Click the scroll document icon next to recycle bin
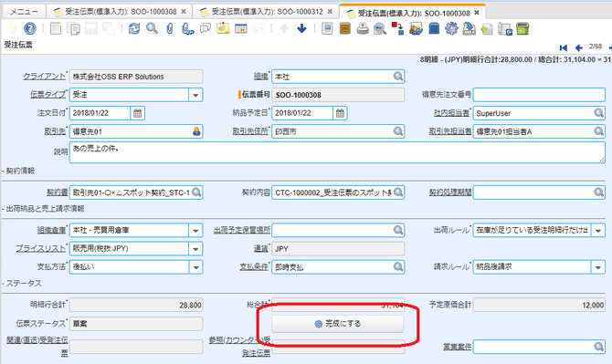 click(504, 28)
